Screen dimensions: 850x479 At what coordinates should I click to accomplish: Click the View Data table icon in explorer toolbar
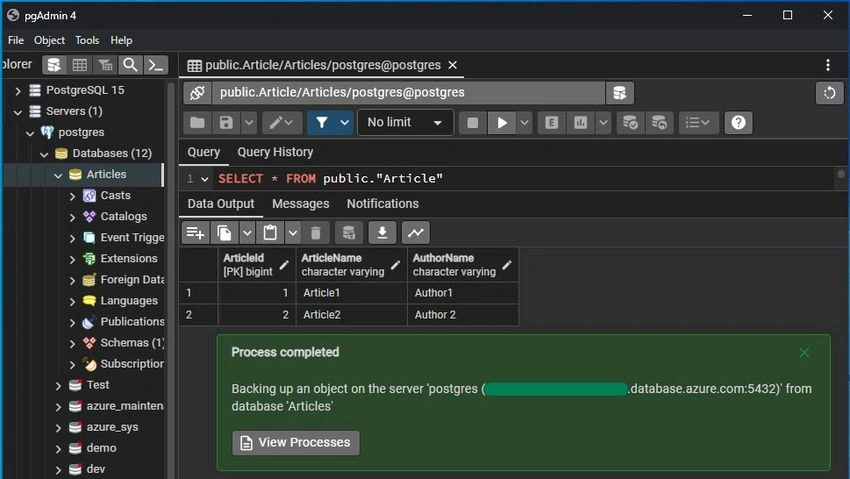pos(80,65)
